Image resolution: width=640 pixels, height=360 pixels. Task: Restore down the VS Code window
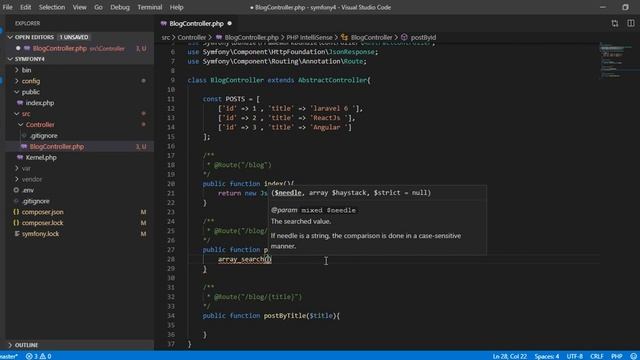pyautogui.click(x=625, y=7)
